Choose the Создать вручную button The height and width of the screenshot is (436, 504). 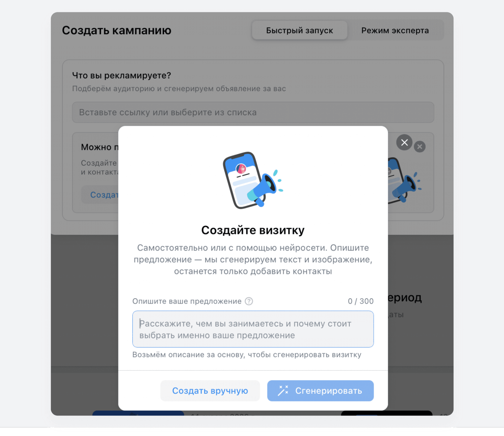[x=210, y=391]
